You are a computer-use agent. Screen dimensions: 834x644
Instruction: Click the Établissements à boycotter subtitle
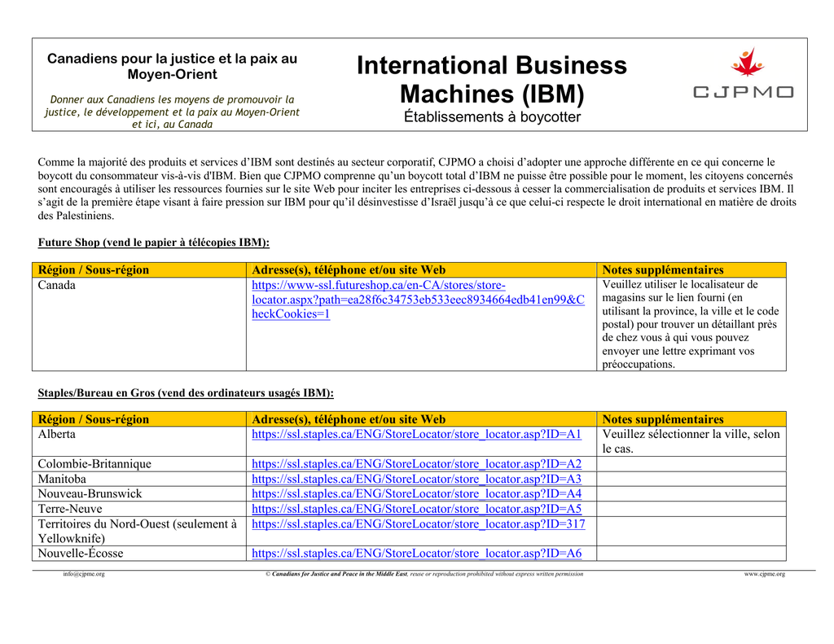click(x=492, y=117)
